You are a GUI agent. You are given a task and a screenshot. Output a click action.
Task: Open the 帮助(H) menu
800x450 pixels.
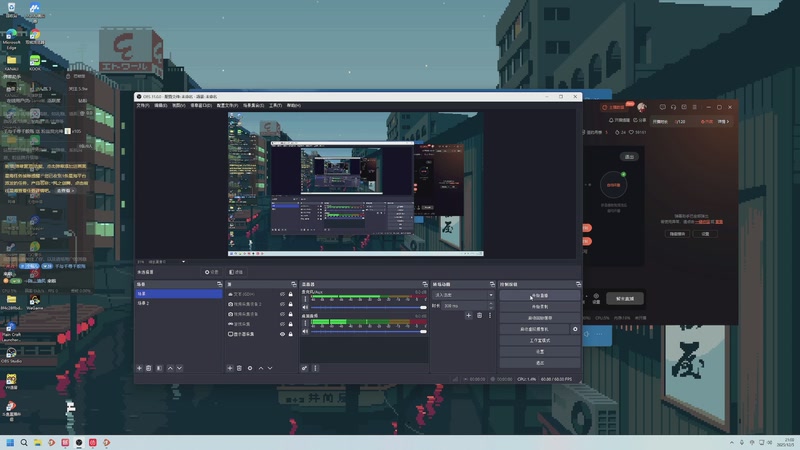pyautogui.click(x=294, y=106)
